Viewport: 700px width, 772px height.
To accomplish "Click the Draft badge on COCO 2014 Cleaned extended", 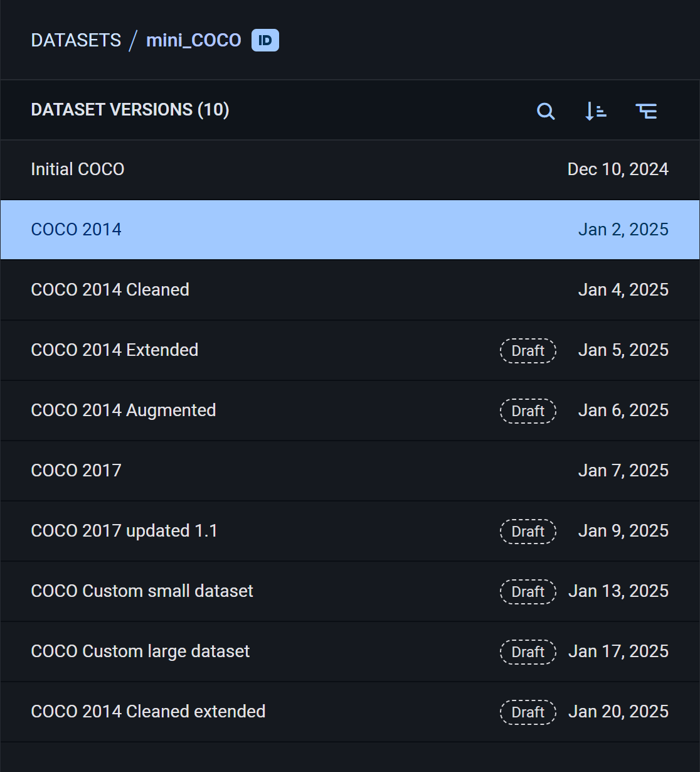I will tap(528, 712).
